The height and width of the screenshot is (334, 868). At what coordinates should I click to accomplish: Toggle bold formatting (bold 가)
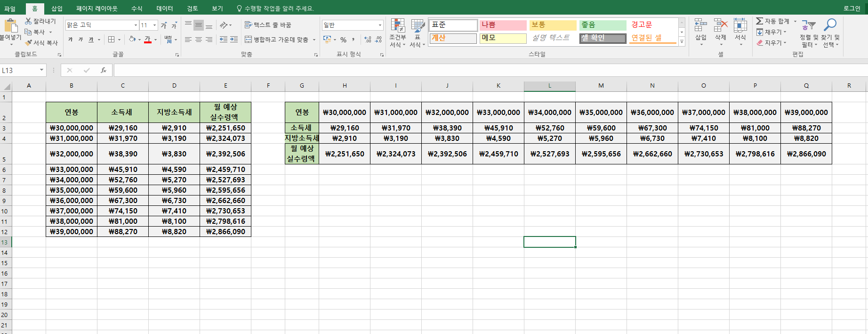pyautogui.click(x=71, y=40)
